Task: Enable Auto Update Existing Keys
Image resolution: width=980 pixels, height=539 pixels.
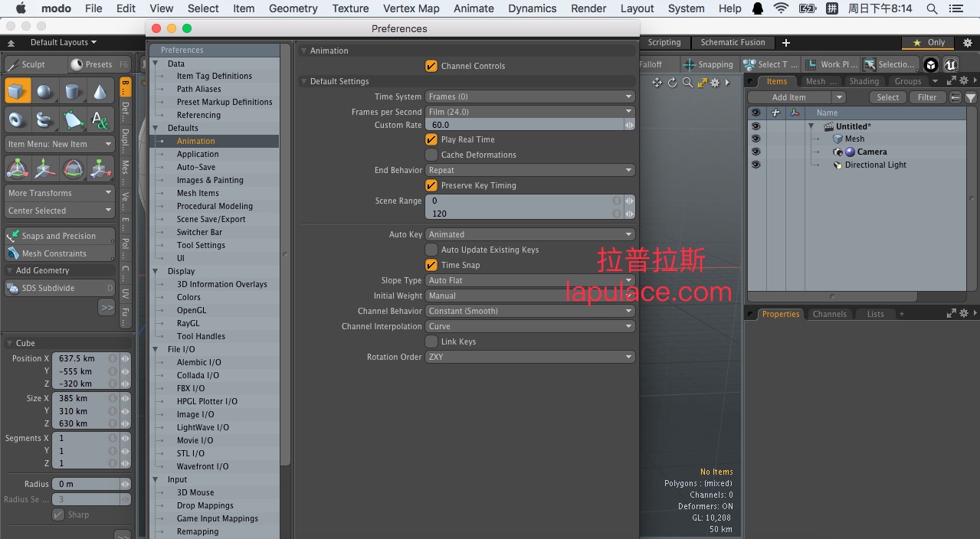Action: click(x=431, y=250)
